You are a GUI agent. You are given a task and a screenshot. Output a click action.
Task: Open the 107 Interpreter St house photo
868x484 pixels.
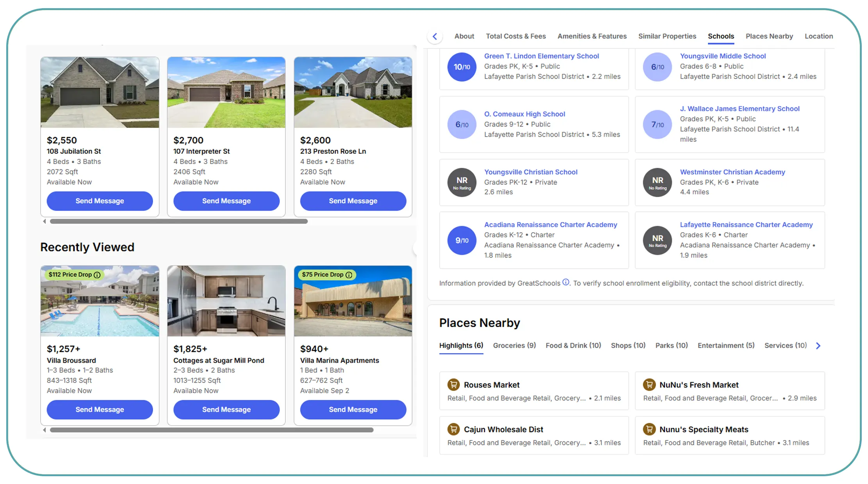pos(226,92)
